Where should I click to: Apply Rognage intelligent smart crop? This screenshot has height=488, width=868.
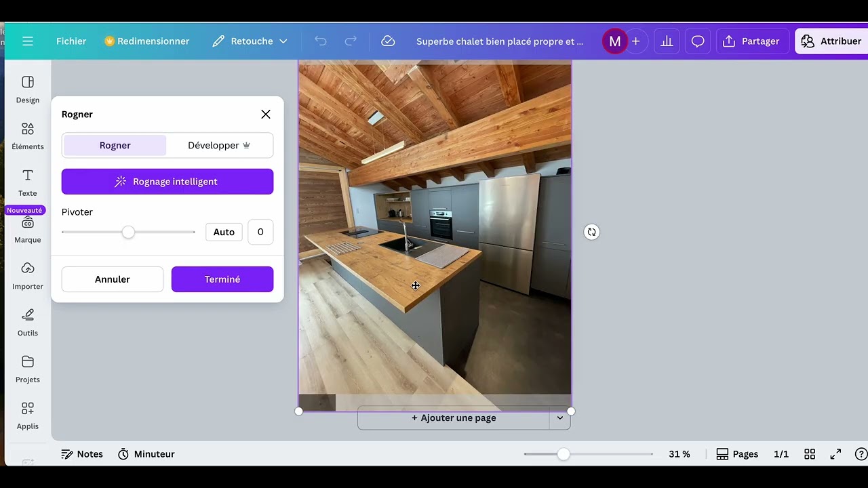pyautogui.click(x=167, y=182)
